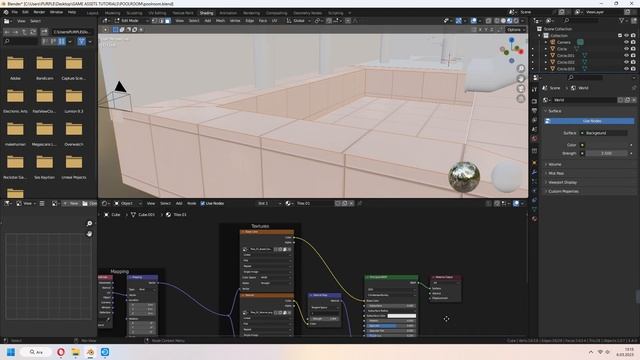The width and height of the screenshot is (640, 360).
Task: Click the blue Use Nodes button in World properties
Action: (x=589, y=121)
